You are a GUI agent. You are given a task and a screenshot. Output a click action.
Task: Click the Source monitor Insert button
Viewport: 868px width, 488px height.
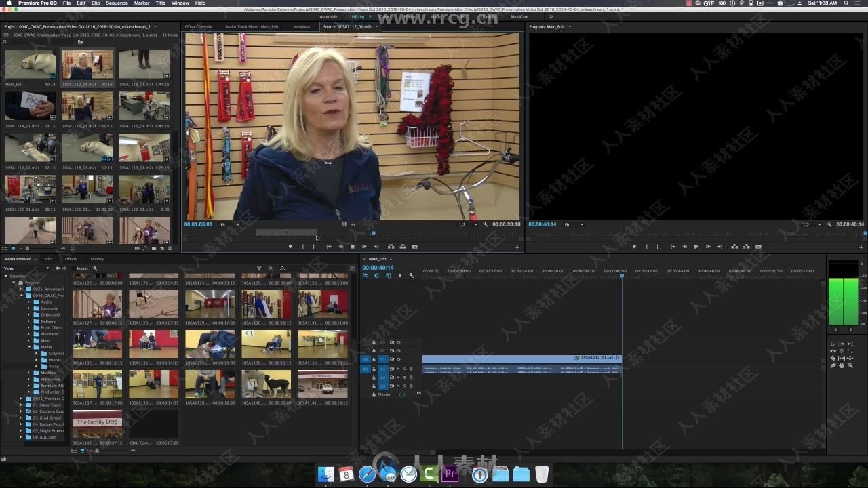[391, 247]
